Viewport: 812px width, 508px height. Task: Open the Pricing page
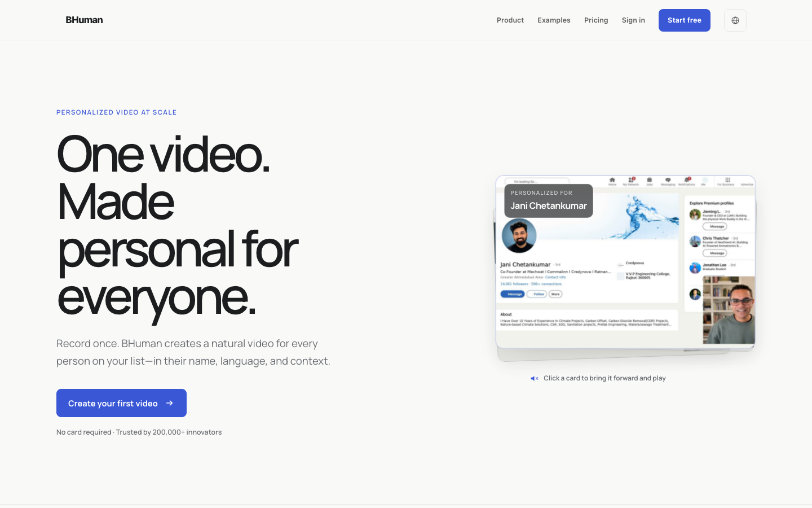pos(596,20)
